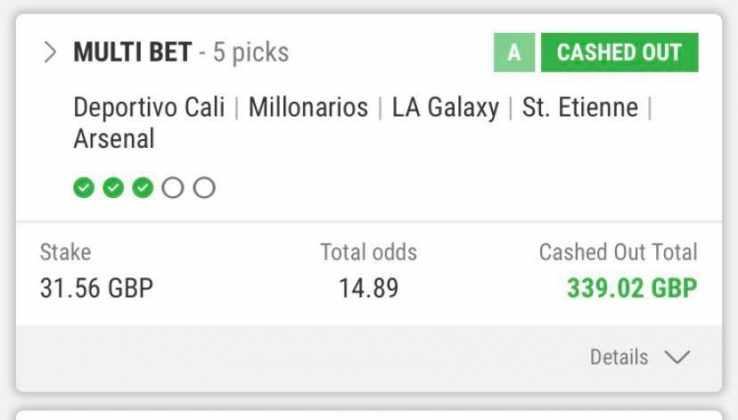Click the 31.56 GBP stake value
The width and height of the screenshot is (738, 420).
97,289
